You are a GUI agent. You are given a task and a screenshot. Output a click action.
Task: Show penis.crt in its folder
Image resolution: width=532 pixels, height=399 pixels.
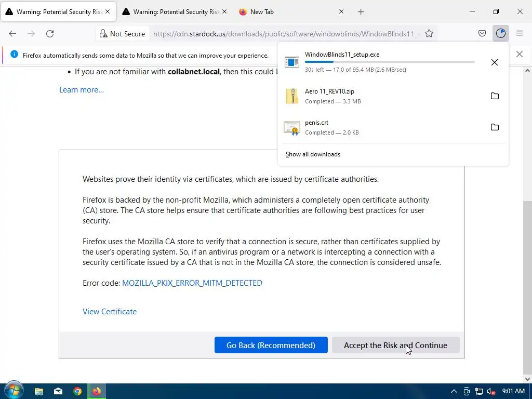(x=495, y=127)
